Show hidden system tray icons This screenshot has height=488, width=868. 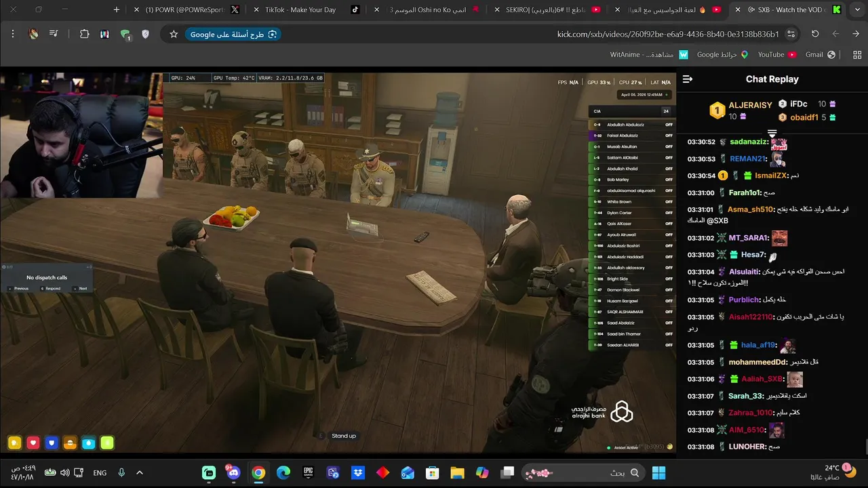pos(140,472)
